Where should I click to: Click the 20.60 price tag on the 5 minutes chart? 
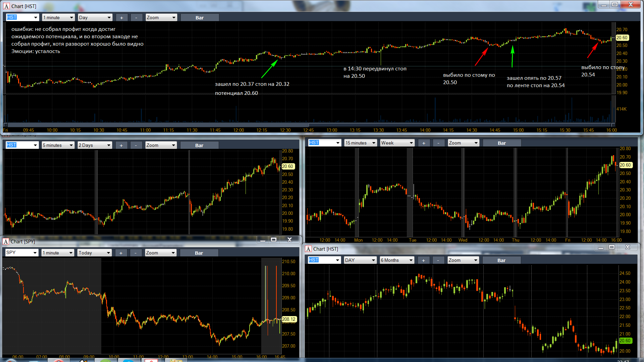tap(288, 166)
